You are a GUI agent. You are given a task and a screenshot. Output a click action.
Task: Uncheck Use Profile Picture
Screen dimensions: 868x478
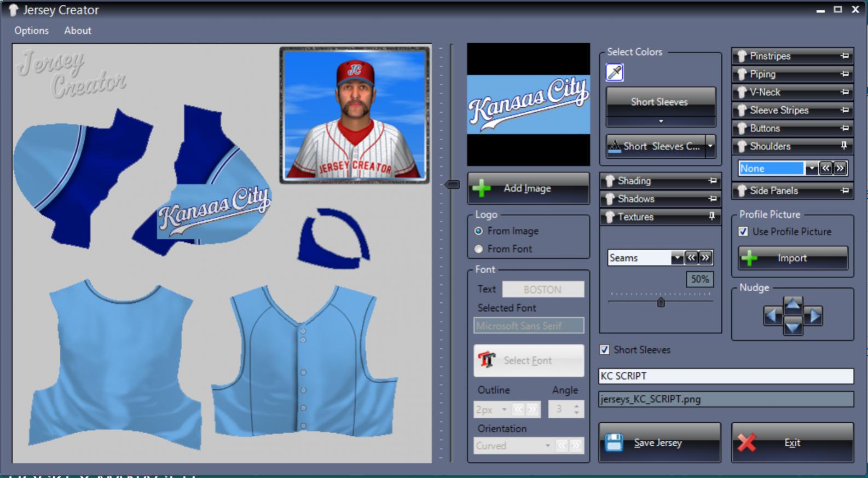coord(743,232)
